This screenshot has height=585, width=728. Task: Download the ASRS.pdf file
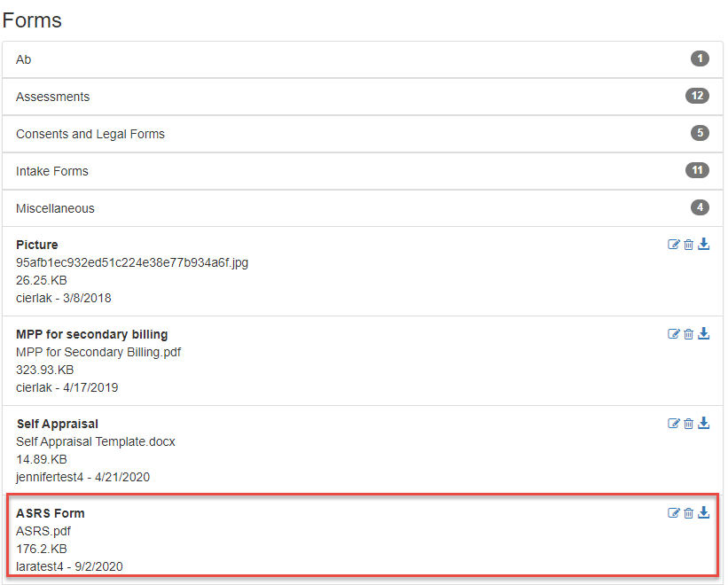coord(704,512)
